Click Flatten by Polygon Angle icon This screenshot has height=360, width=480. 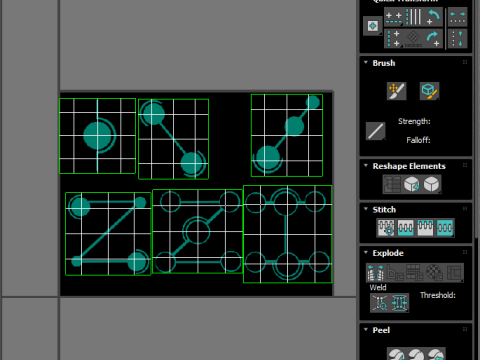point(395,273)
